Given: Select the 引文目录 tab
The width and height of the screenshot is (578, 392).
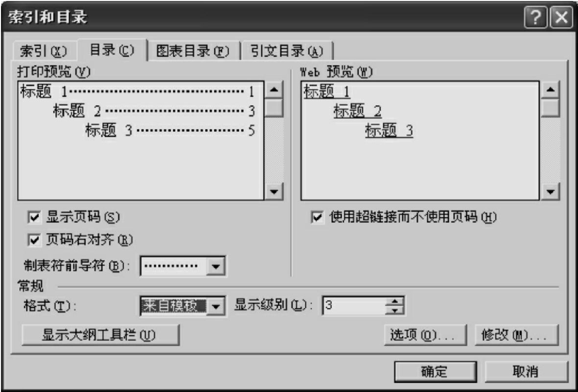Looking at the screenshot, I should [x=287, y=51].
